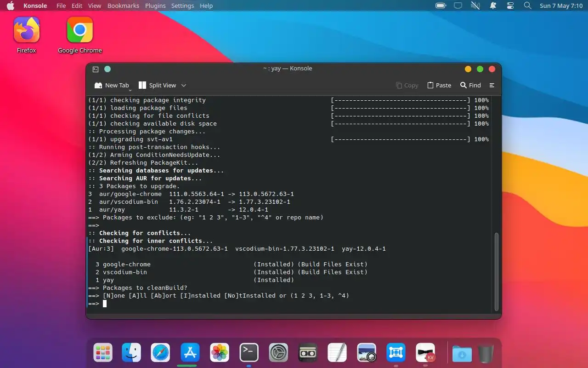The image size is (588, 368).
Task: Click the display icon in menu bar
Action: (458, 6)
